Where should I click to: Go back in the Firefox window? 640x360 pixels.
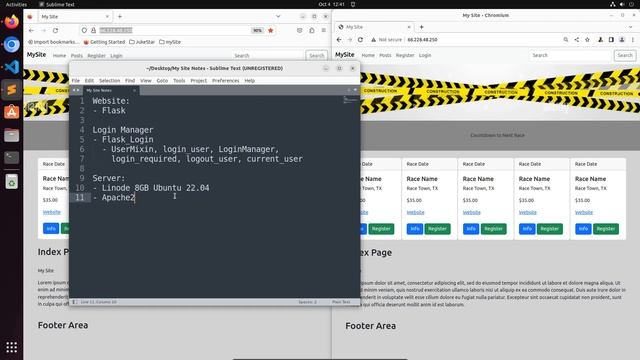click(31, 31)
